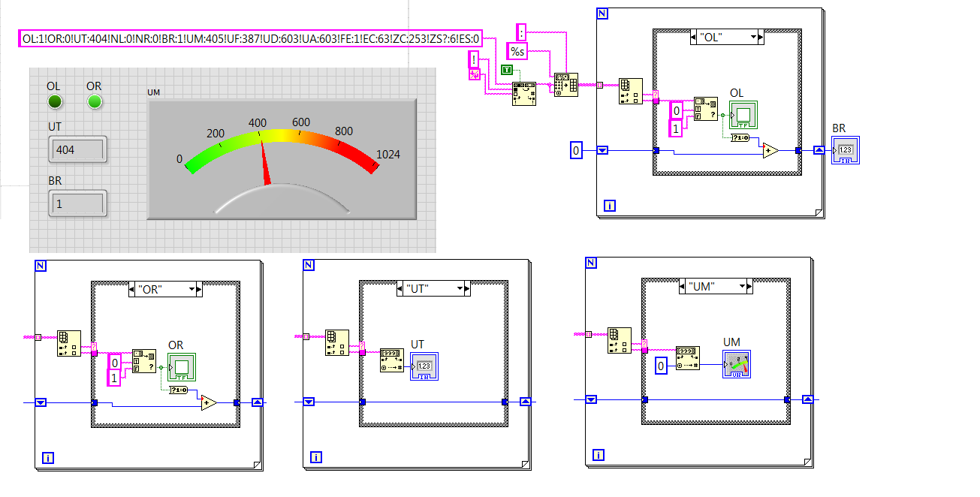Click the UT numeric indicator terminal
Viewport: 980px width, 497px height.
point(424,366)
